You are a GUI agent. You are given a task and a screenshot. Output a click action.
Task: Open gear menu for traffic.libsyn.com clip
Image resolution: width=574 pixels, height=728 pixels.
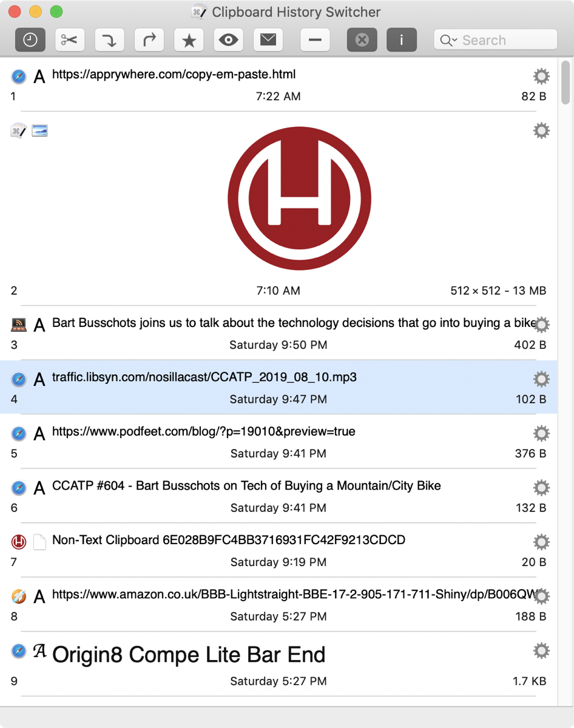(x=541, y=379)
